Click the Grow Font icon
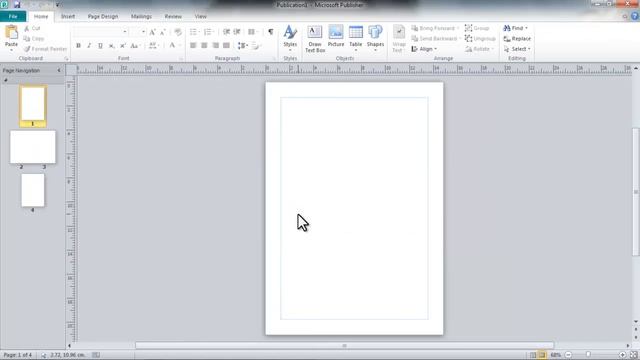The height and width of the screenshot is (360, 640). click(152, 32)
